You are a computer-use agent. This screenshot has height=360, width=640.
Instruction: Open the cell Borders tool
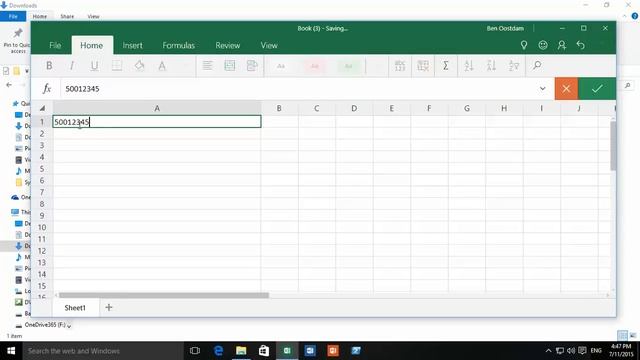coord(117,66)
